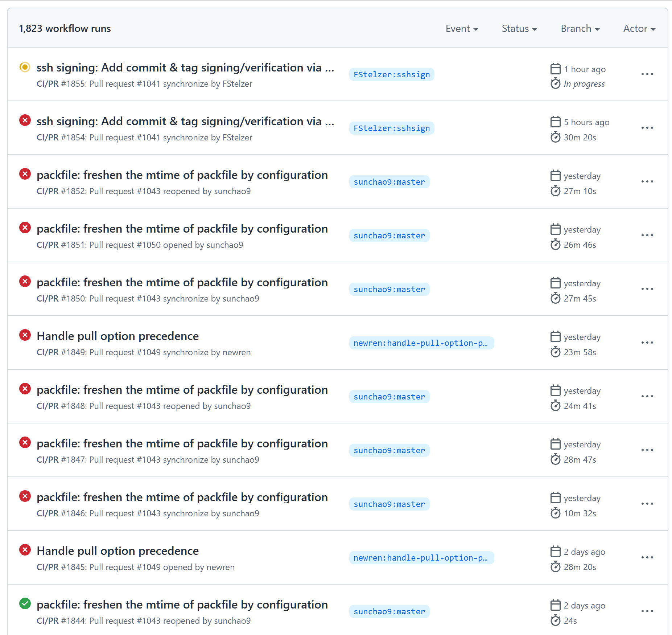Click the sunchao9:master branch label on run #1844
This screenshot has width=672, height=635.
point(389,611)
